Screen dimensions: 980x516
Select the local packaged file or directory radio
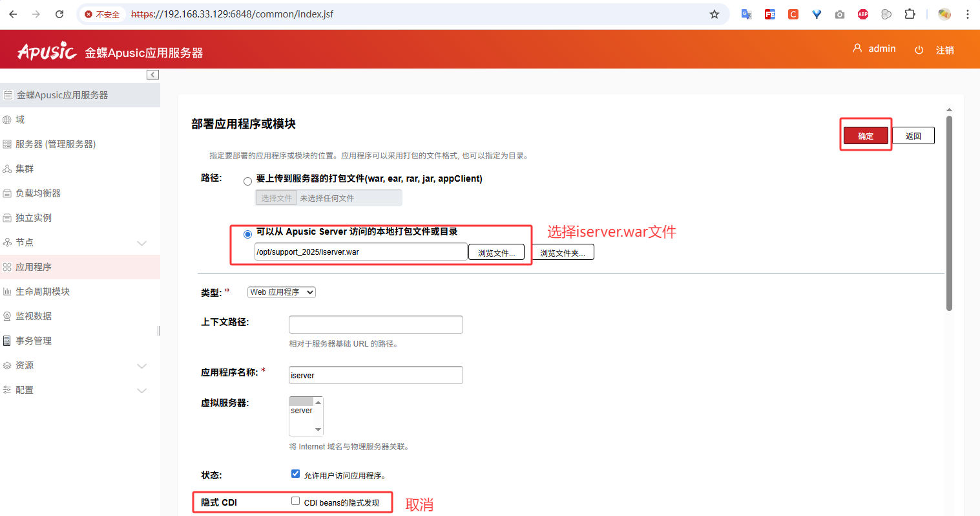pos(247,234)
